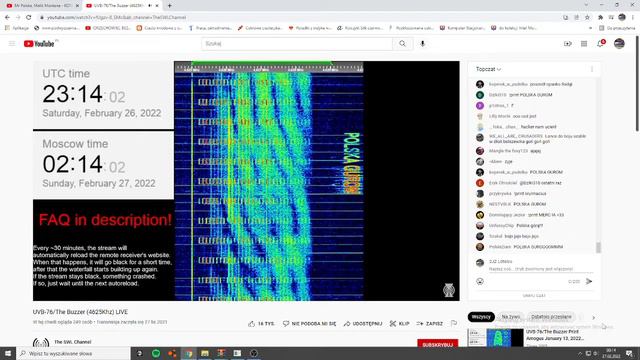Start voice search with the microphone
This screenshot has height=360, width=640.
(422, 44)
